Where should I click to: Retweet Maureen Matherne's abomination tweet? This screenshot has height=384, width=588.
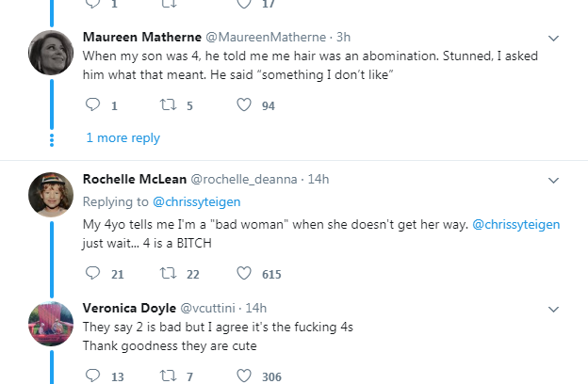coord(168,104)
